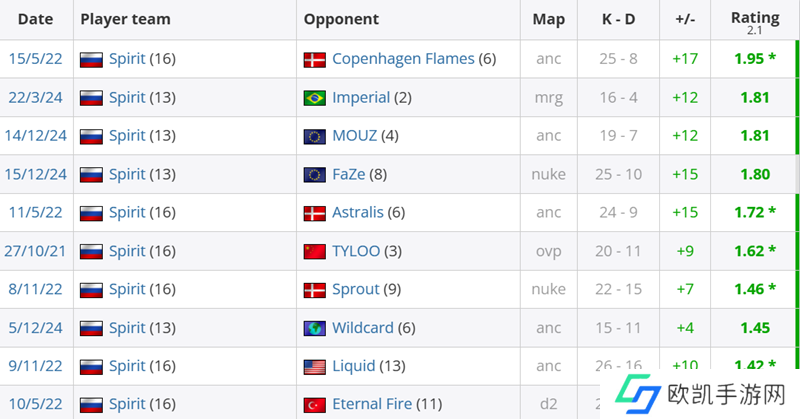Click the US flag beside Liquid

click(x=315, y=366)
